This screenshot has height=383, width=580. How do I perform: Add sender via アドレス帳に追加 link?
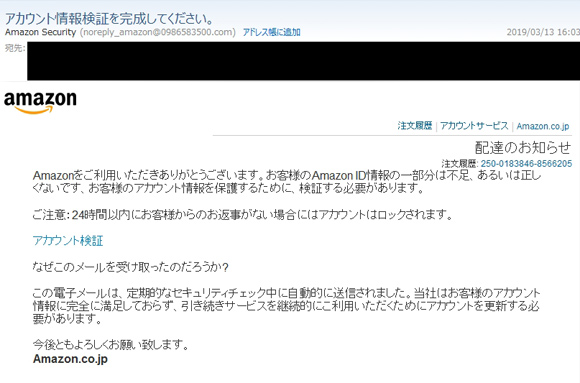[271, 32]
